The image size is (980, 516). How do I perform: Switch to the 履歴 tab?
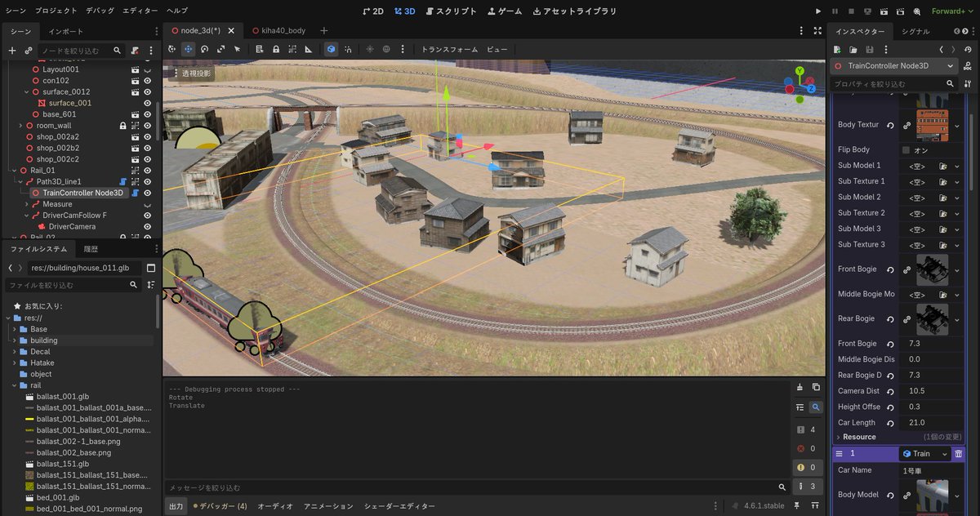pyautogui.click(x=90, y=249)
